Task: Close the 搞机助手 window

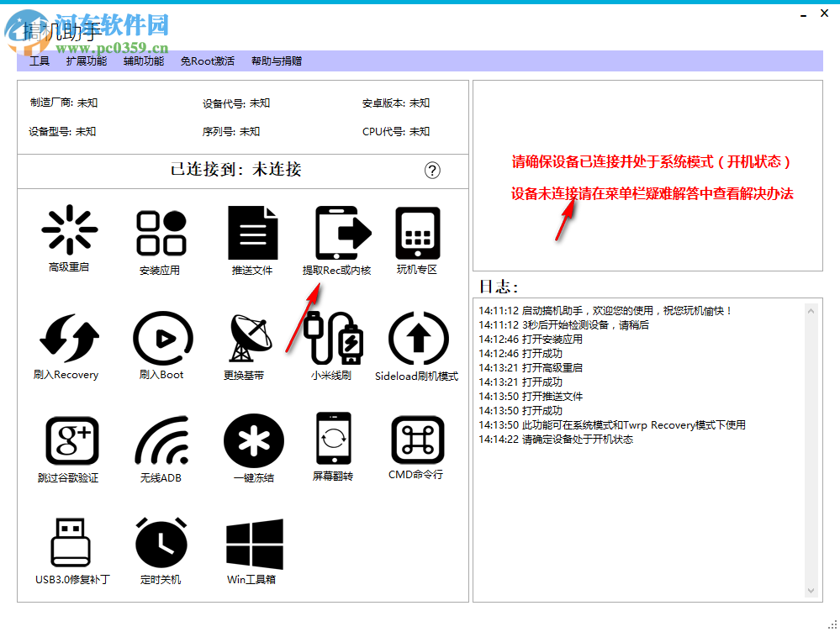Action: [x=825, y=13]
